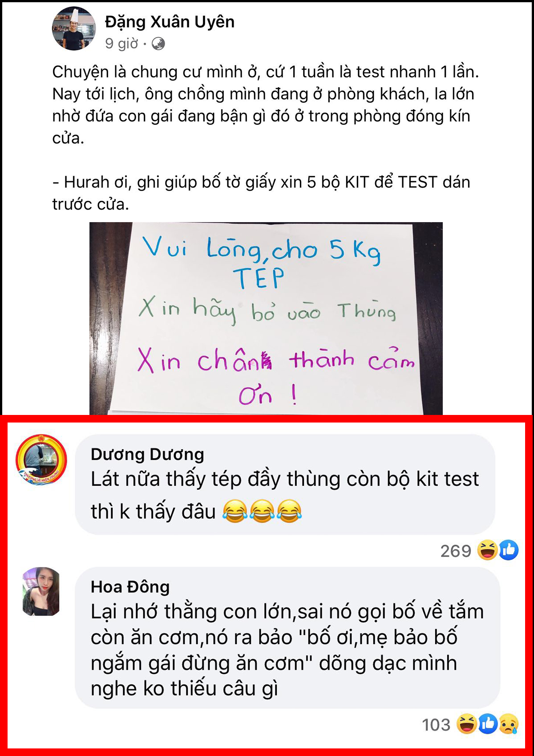The image size is (534, 756).
Task: Click the Dương Dương commenter name
Action: click(147, 454)
